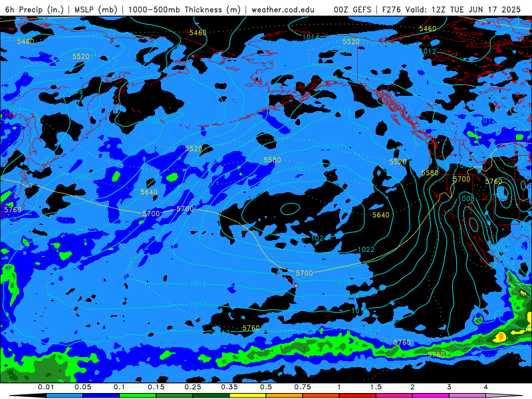
Task: Click the 0.25 legend value
Action: click(193, 387)
